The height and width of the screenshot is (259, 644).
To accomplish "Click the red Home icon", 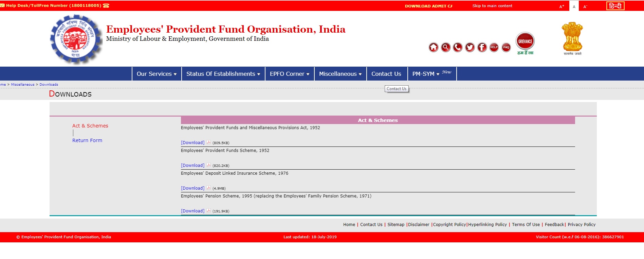I will pyautogui.click(x=433, y=47).
